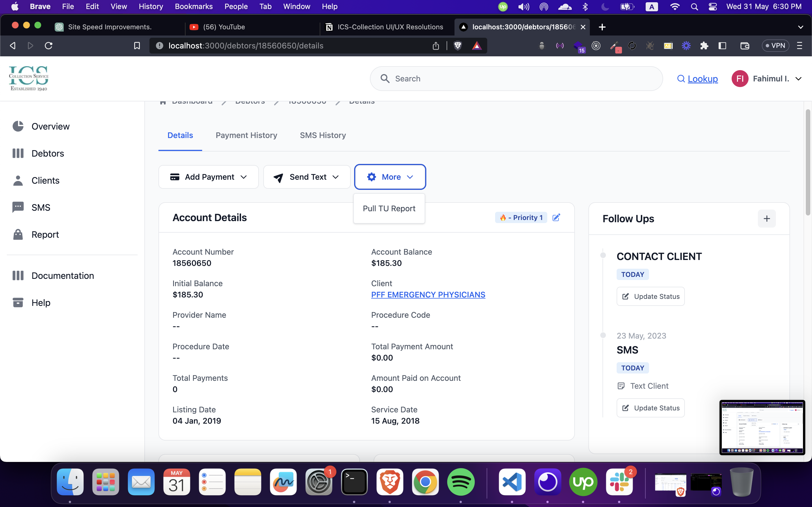Open the Brave Wallet toolbar icon
Screen dimensions: 812x507
tap(745, 46)
